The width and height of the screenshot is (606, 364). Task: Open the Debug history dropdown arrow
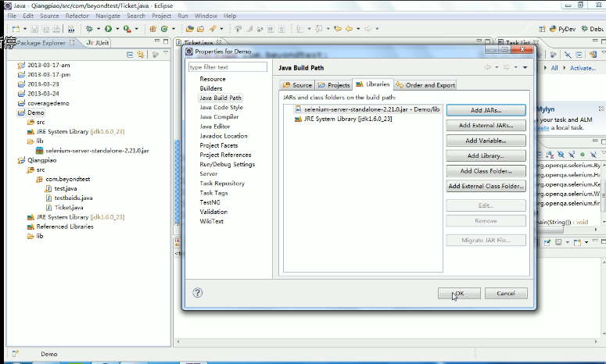[x=99, y=29]
